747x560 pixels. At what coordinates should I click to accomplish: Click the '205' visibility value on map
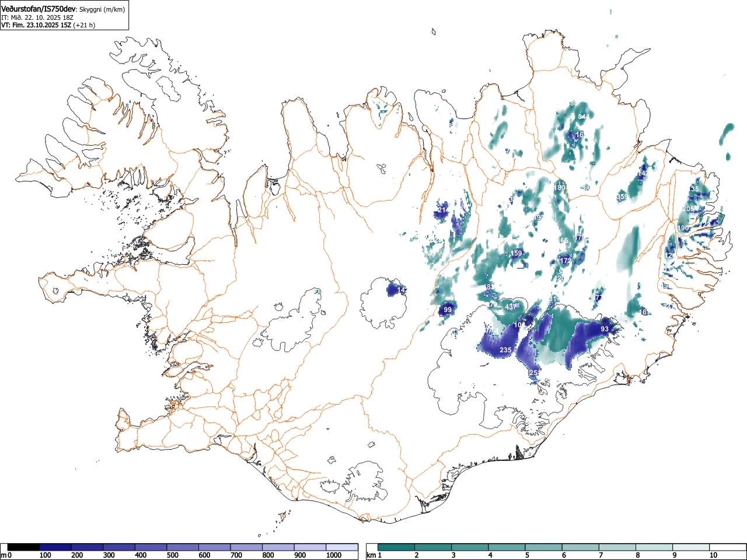[x=688, y=209]
